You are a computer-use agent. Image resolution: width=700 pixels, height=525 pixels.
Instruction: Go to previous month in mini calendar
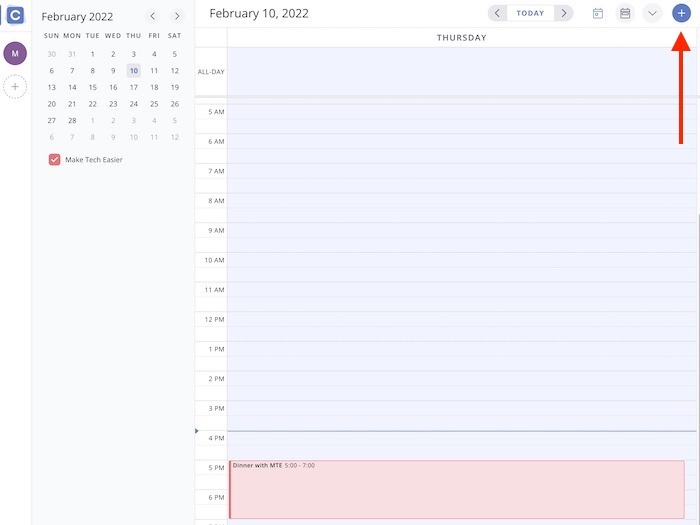(152, 17)
